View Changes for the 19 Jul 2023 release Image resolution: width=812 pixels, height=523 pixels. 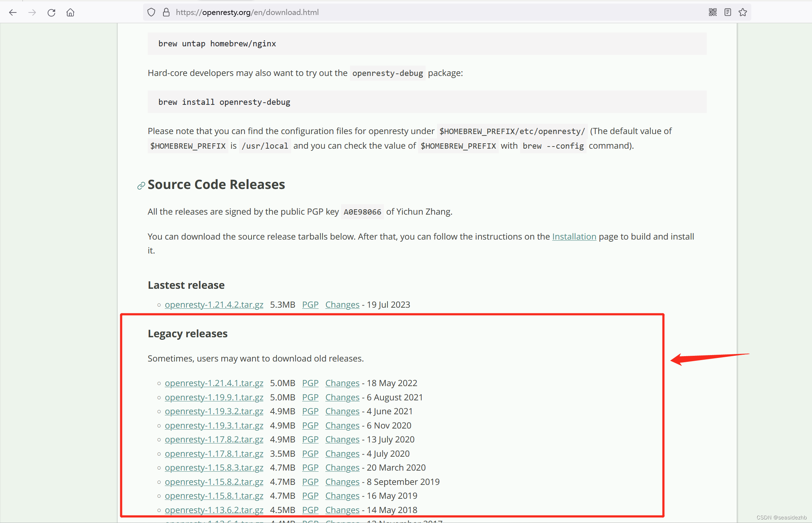pos(342,305)
